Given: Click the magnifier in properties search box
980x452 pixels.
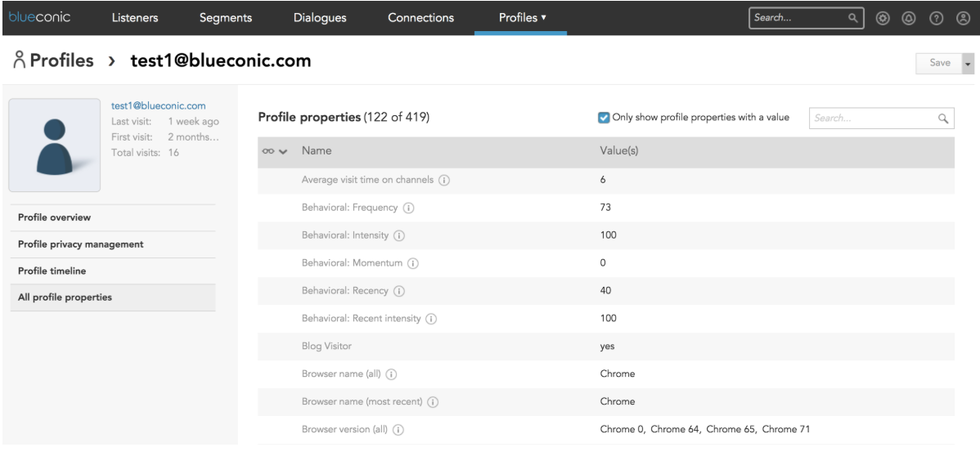Looking at the screenshot, I should pos(943,118).
